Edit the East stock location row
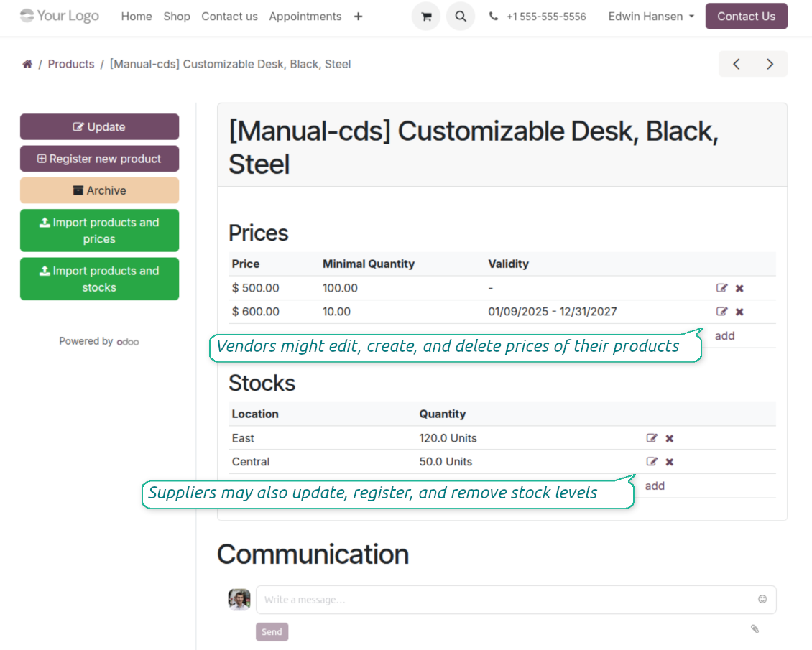Image resolution: width=812 pixels, height=650 pixels. click(652, 438)
